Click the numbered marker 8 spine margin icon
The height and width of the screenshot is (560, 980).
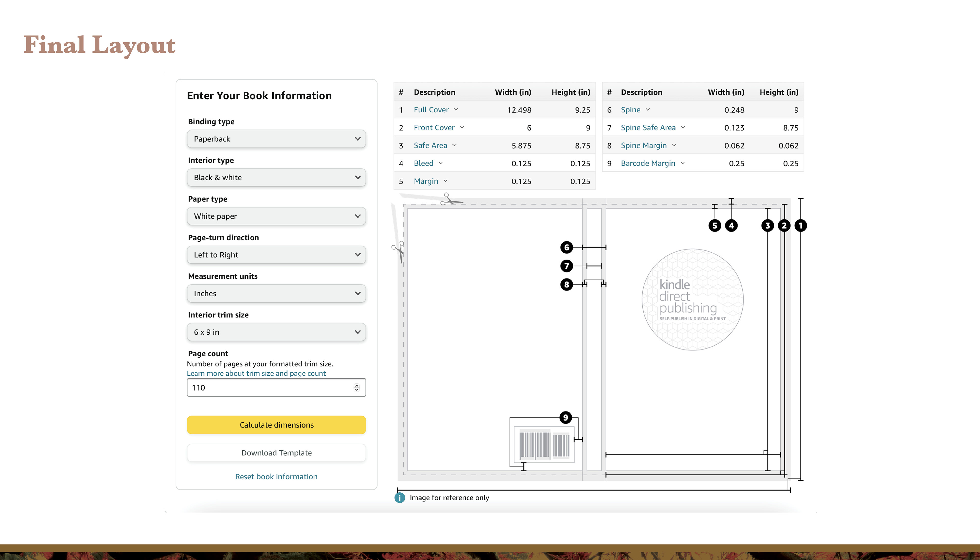coord(566,285)
